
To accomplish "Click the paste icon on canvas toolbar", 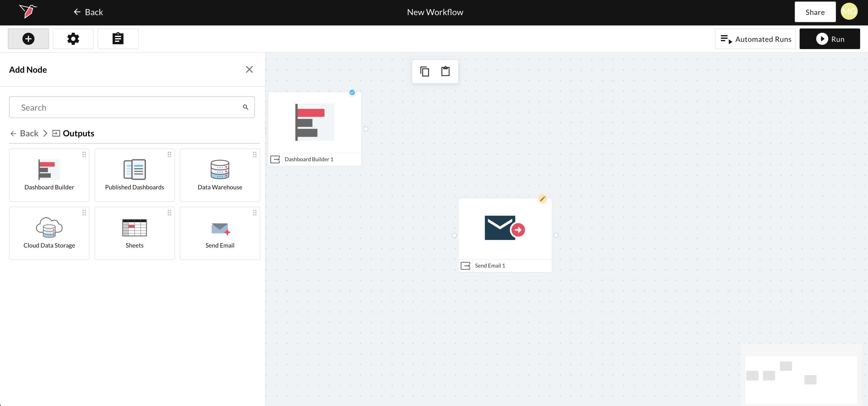I will coord(445,72).
